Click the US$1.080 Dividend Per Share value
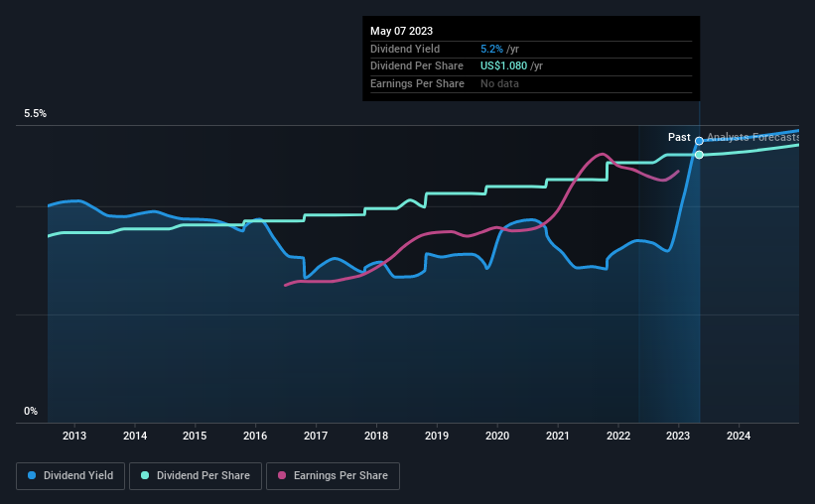The width and height of the screenshot is (815, 504). point(503,66)
